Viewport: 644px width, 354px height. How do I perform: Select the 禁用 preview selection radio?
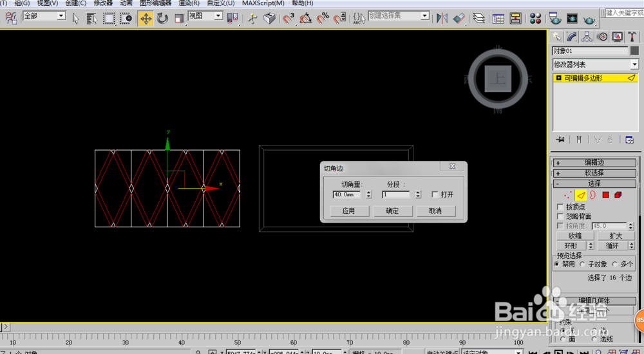(x=557, y=264)
